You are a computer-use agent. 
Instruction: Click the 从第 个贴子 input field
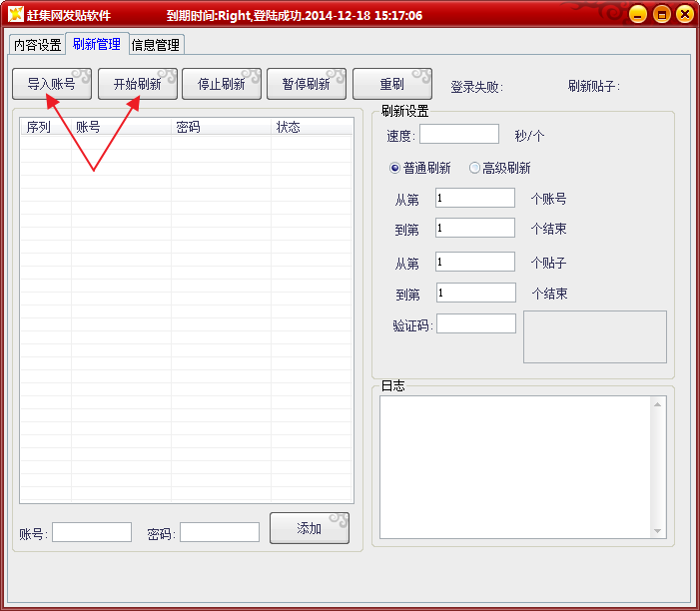click(475, 262)
